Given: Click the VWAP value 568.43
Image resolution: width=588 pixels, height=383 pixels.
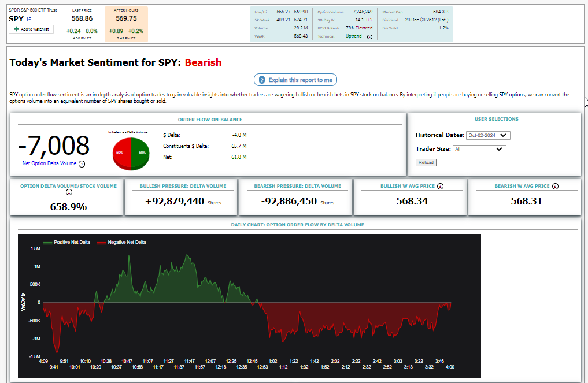Looking at the screenshot, I should [301, 36].
